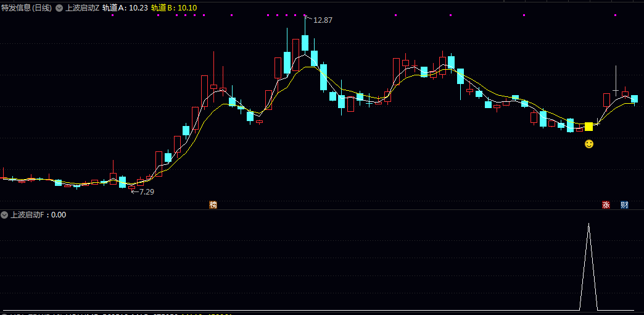Click the 特发信息(日线) chart title
644x315 pixels.
[27, 8]
